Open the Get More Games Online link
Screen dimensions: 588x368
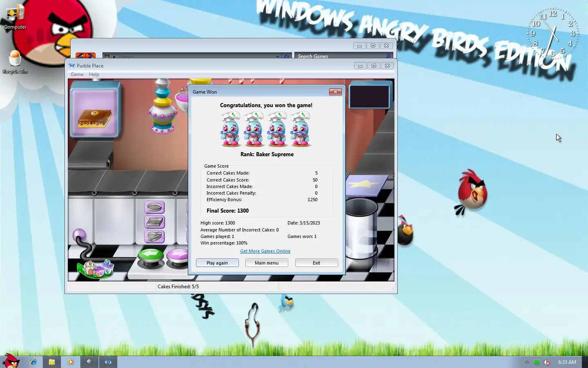pyautogui.click(x=265, y=251)
